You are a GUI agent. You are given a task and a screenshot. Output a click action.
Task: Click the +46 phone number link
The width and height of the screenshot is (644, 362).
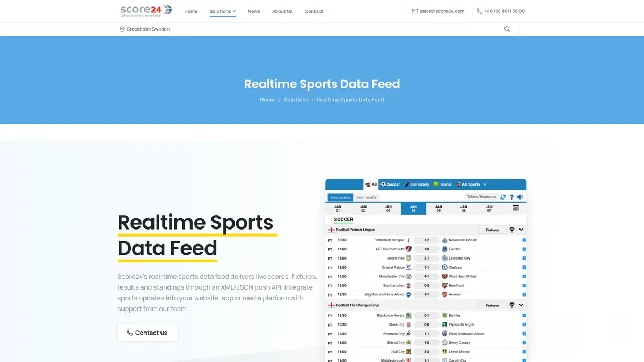click(501, 11)
